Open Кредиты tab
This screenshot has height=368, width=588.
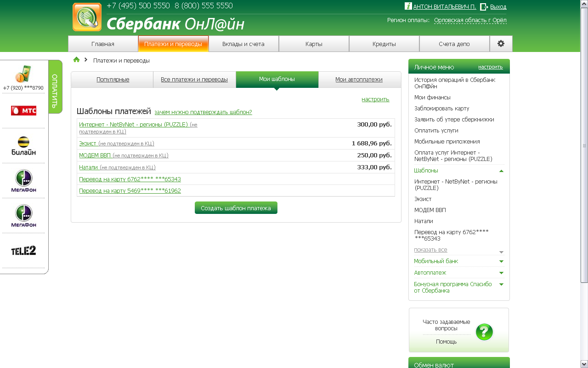[x=384, y=44]
